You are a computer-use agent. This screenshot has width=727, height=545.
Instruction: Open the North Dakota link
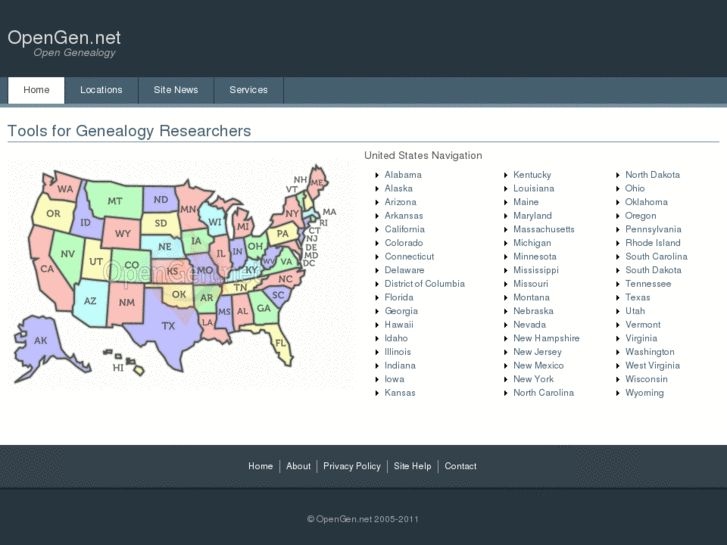pos(652,175)
